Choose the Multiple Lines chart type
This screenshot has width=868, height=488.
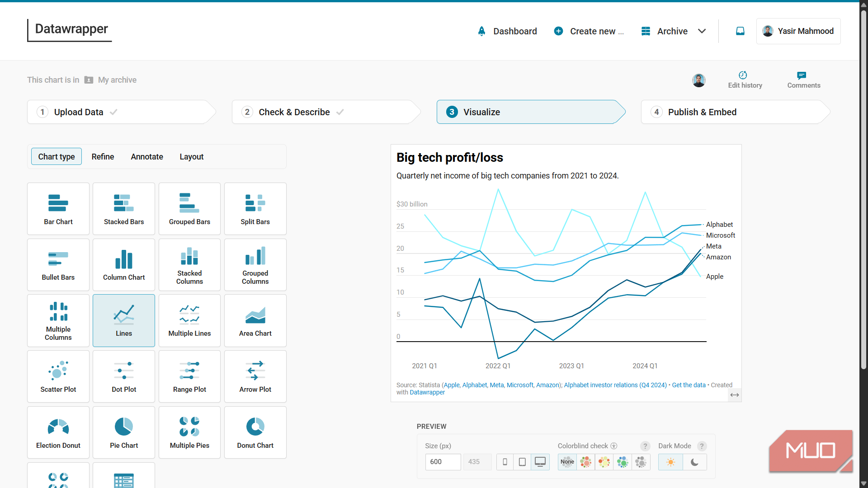[189, 321]
